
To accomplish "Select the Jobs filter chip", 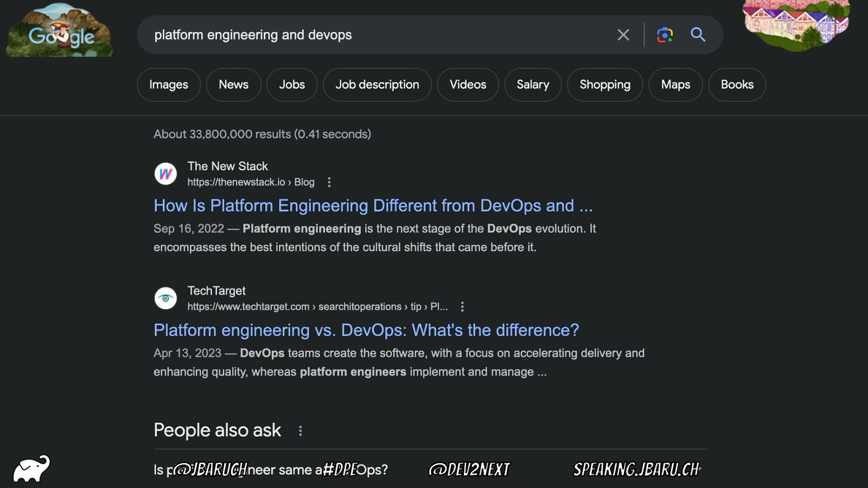I will (x=292, y=85).
